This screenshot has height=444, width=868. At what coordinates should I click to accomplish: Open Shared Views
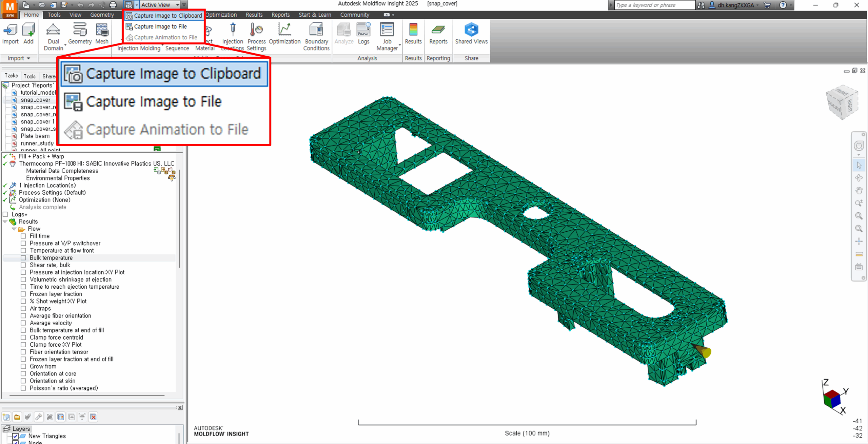pyautogui.click(x=471, y=33)
